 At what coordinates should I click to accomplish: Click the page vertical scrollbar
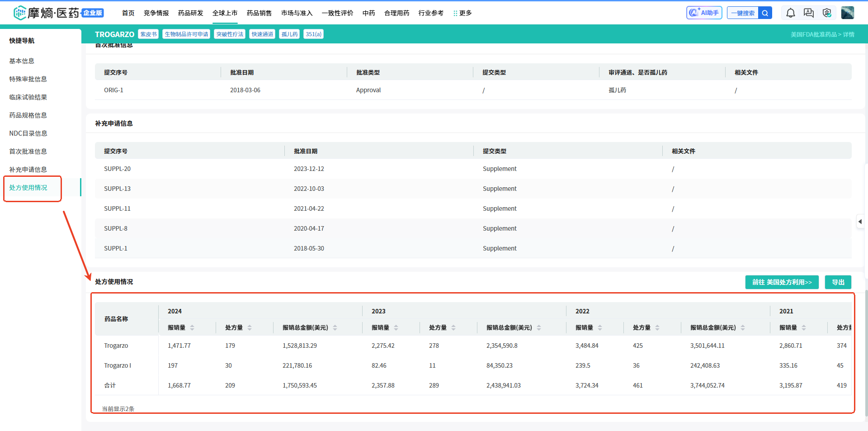866,353
